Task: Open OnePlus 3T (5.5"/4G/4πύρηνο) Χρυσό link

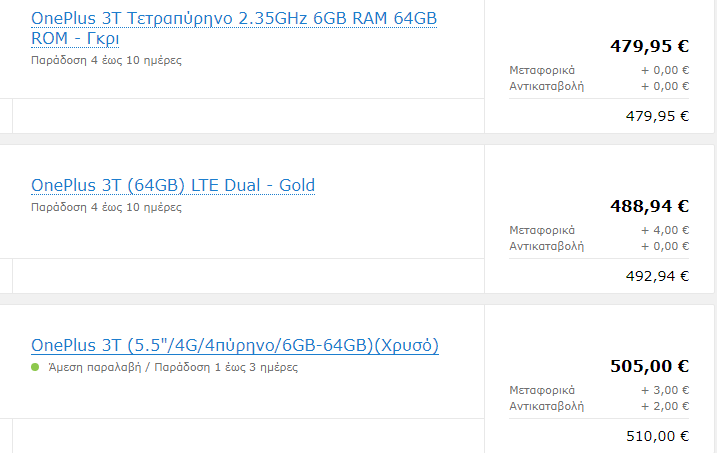Action: click(x=235, y=345)
